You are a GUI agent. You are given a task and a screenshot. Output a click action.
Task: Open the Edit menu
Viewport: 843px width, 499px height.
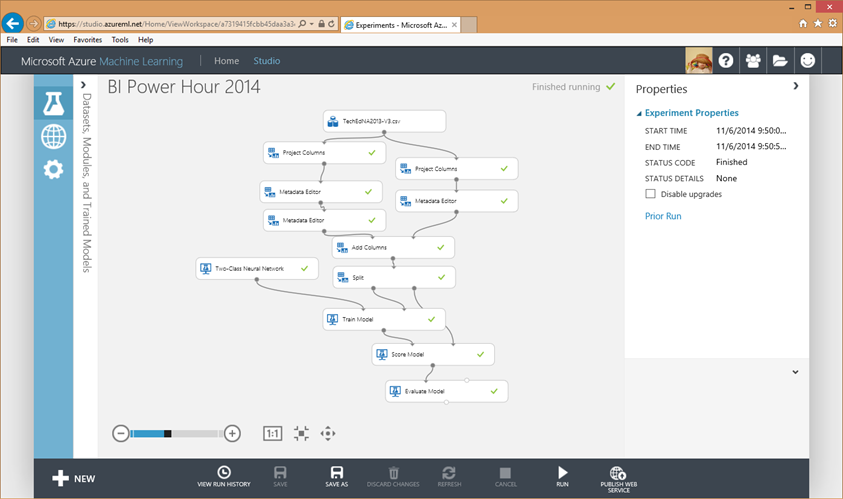pyautogui.click(x=33, y=40)
